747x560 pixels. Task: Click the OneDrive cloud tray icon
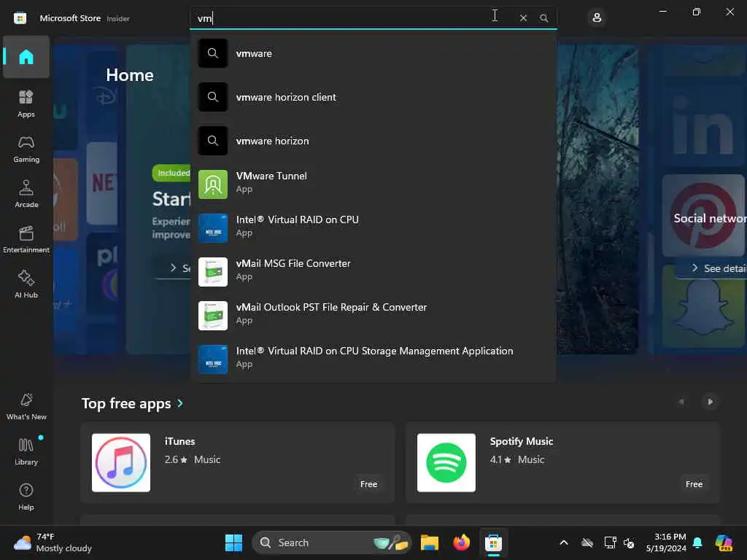587,542
